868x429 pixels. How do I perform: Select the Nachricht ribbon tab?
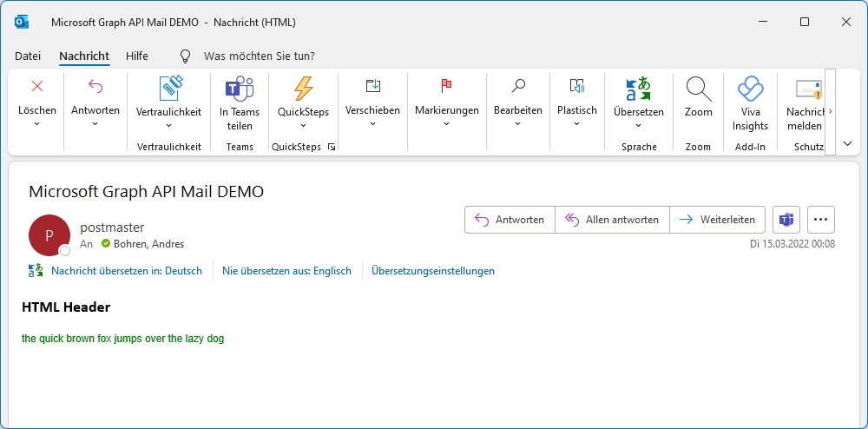click(x=84, y=56)
